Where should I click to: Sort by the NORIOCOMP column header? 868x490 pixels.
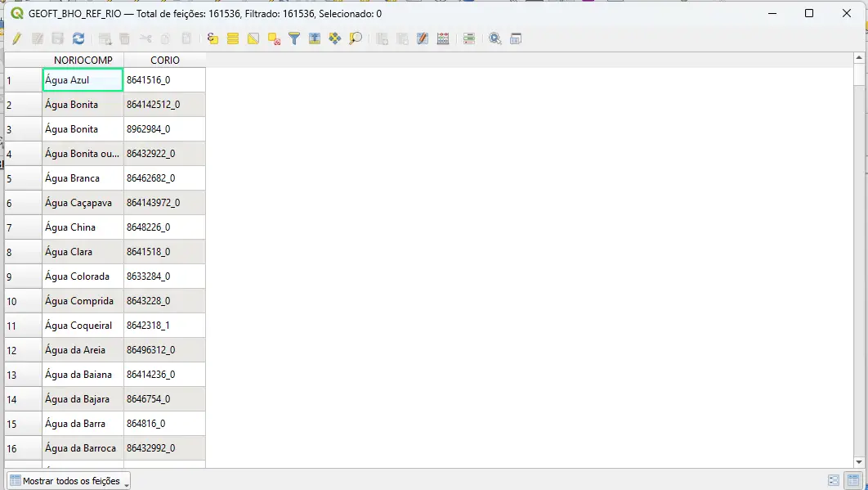point(83,60)
